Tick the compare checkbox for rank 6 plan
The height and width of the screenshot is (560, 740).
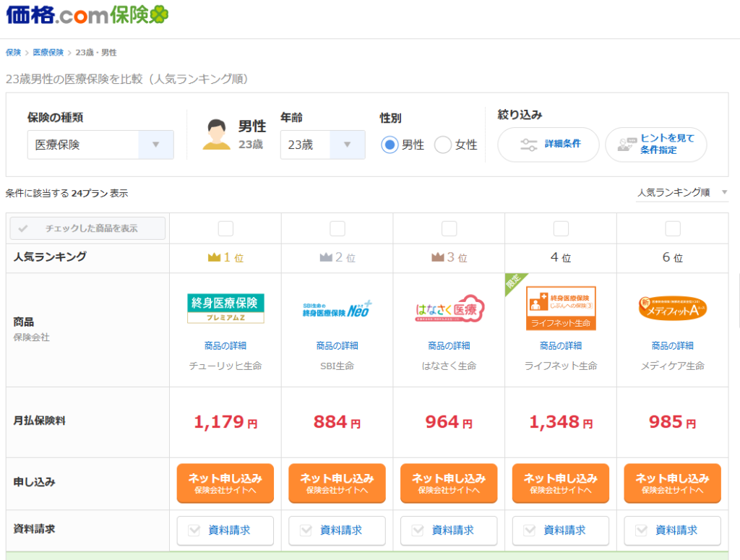(x=673, y=229)
